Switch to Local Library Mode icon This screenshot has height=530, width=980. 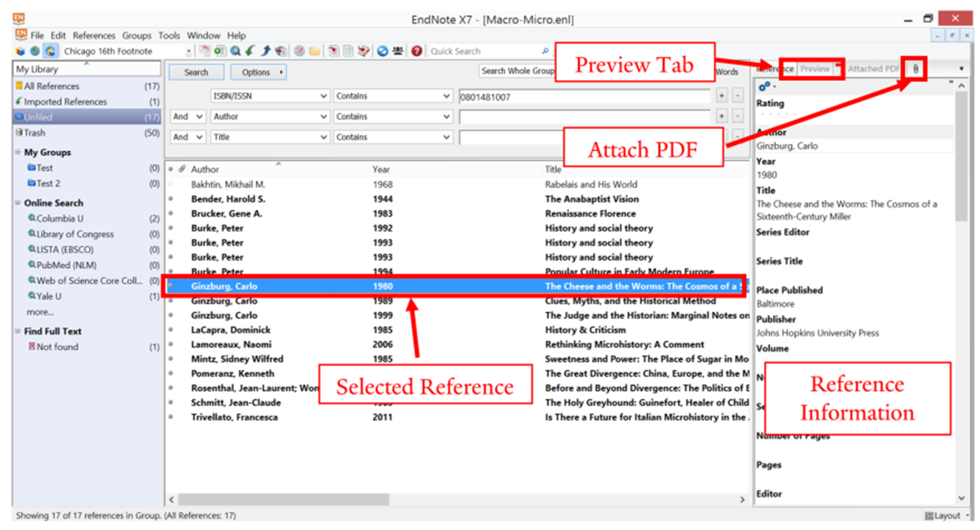point(20,51)
